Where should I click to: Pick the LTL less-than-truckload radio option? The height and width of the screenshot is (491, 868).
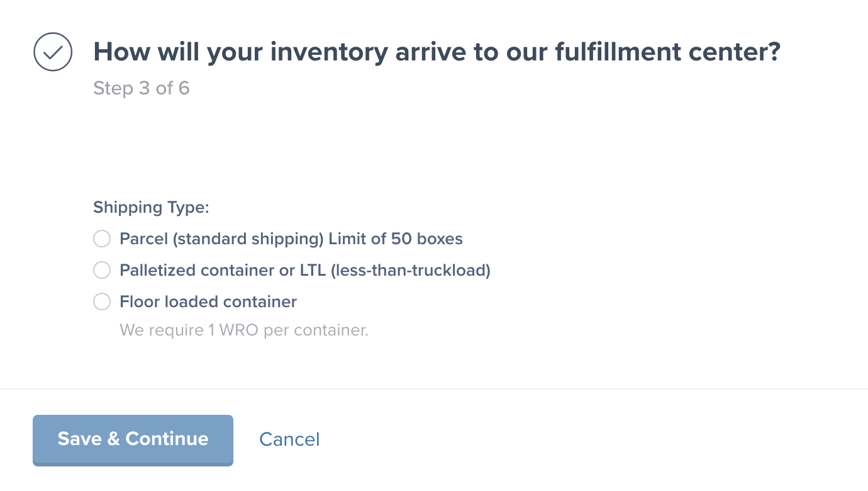tap(101, 270)
